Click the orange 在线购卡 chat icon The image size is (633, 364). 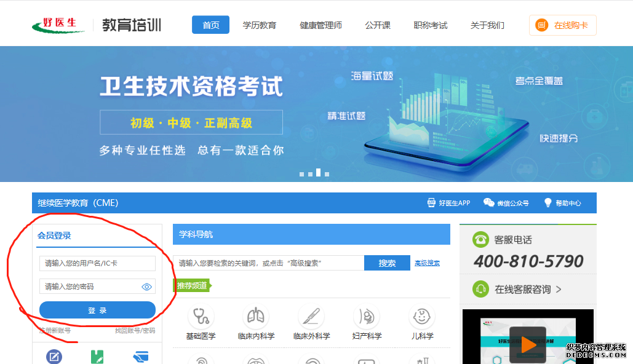coord(541,25)
